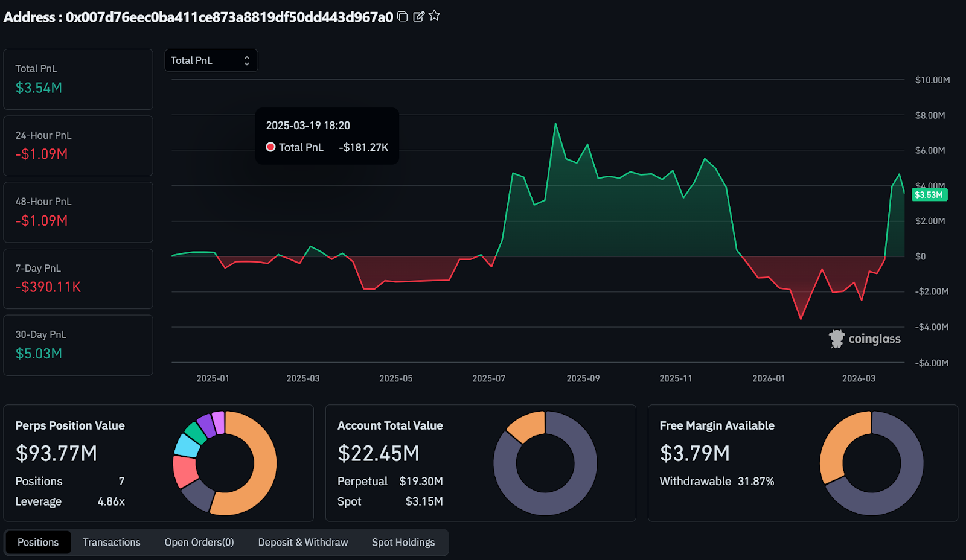Click the 24-Hour PnL card
966x560 pixels.
pos(78,145)
